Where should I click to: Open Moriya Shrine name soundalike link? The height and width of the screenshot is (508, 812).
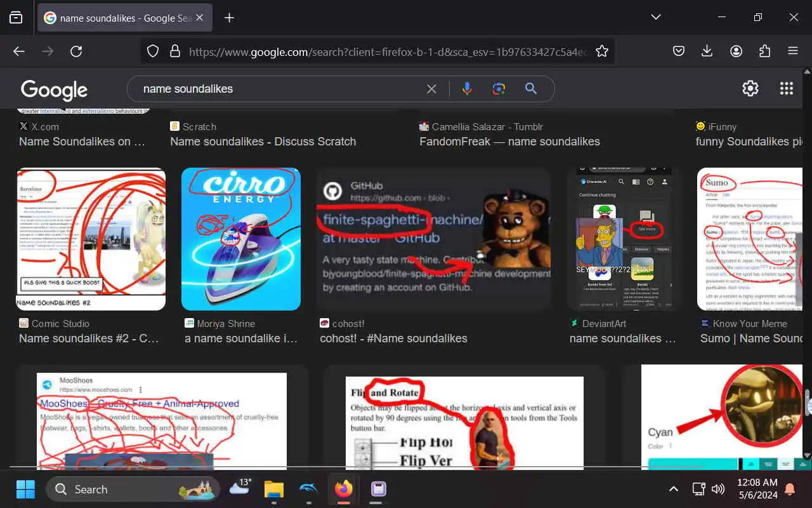(x=241, y=338)
